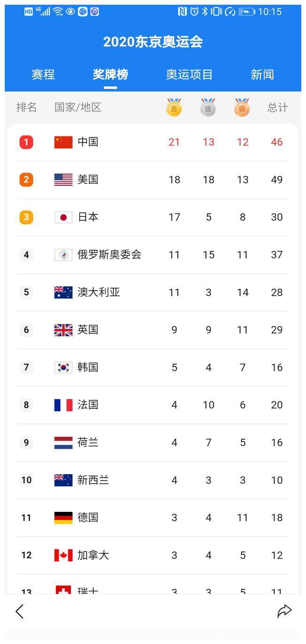Select the 奖牌榜 tab
Image resolution: width=306 pixels, height=644 pixels.
coord(110,74)
